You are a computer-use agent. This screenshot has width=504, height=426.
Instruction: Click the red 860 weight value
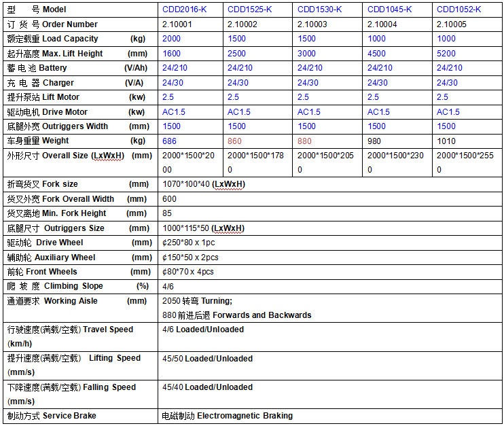(234, 141)
